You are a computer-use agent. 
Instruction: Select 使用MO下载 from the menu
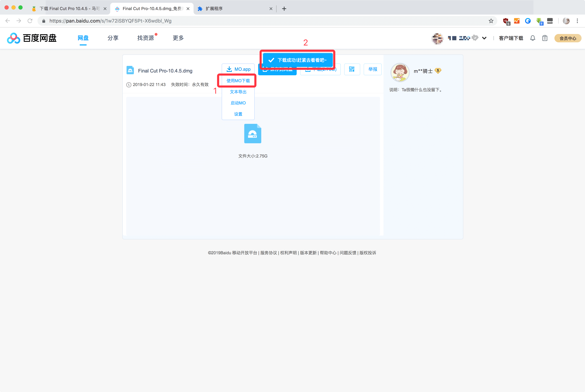(x=238, y=80)
